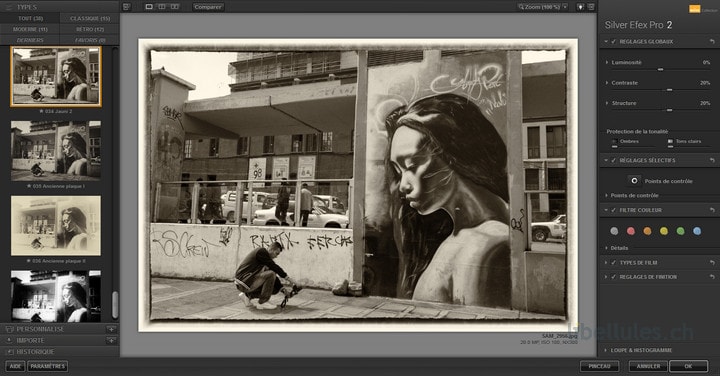720x376 pixels.
Task: Favorite the 034 Jauni 2 preset star
Action: (42, 112)
